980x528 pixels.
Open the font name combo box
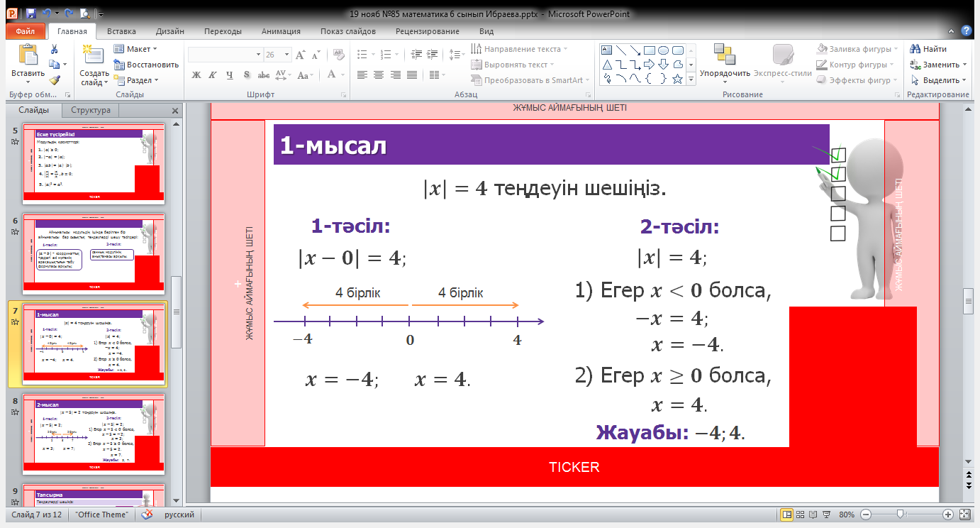225,55
